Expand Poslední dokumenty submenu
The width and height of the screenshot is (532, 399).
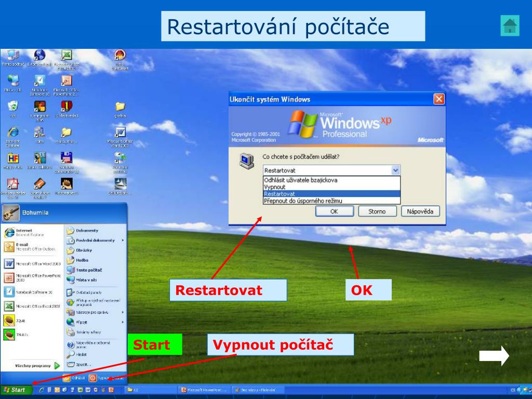pos(95,241)
